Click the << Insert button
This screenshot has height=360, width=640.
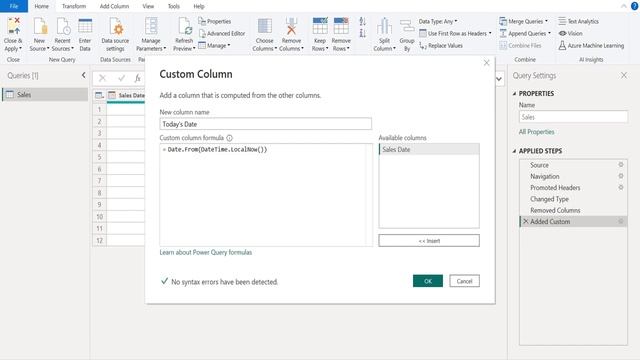tap(429, 241)
